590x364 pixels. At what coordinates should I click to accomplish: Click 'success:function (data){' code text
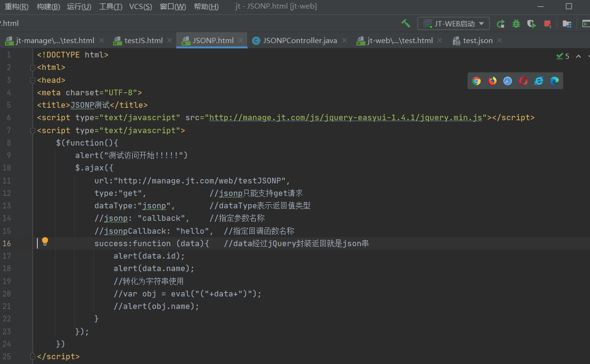pyautogui.click(x=152, y=243)
